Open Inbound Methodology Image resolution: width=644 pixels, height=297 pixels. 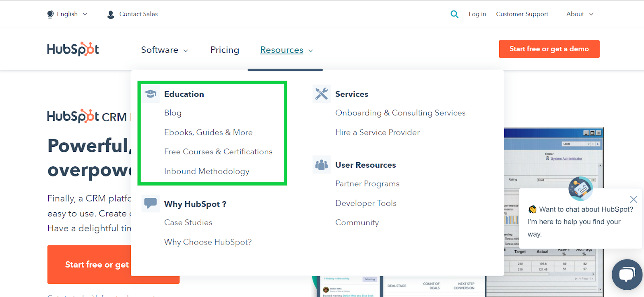coord(206,171)
